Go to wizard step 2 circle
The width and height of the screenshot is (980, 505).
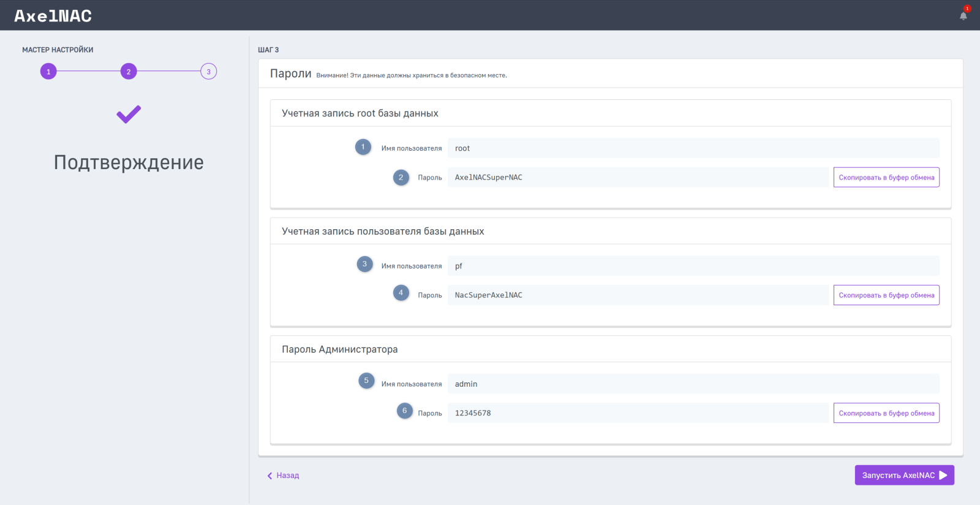click(x=129, y=72)
